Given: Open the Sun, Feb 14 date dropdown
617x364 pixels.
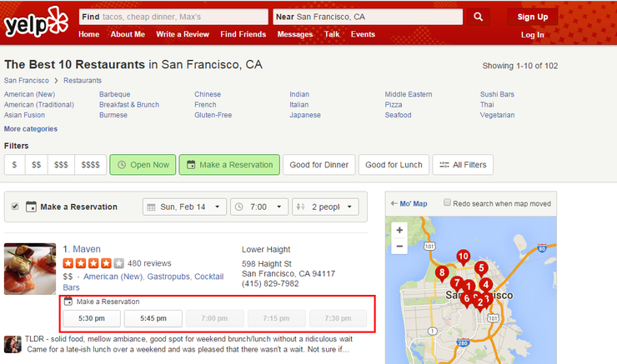Looking at the screenshot, I should 184,207.
